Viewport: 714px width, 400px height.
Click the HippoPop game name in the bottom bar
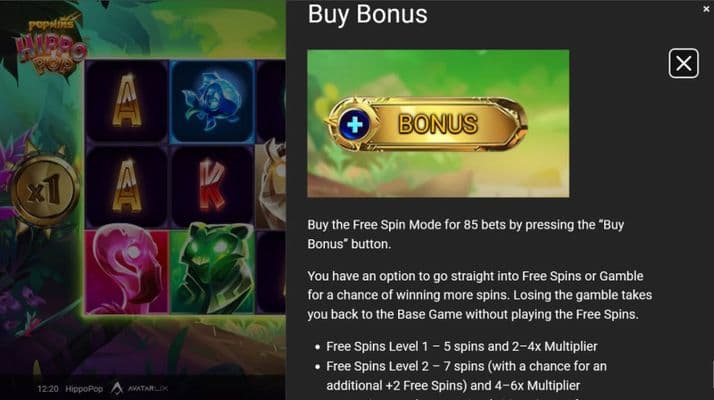pos(84,389)
